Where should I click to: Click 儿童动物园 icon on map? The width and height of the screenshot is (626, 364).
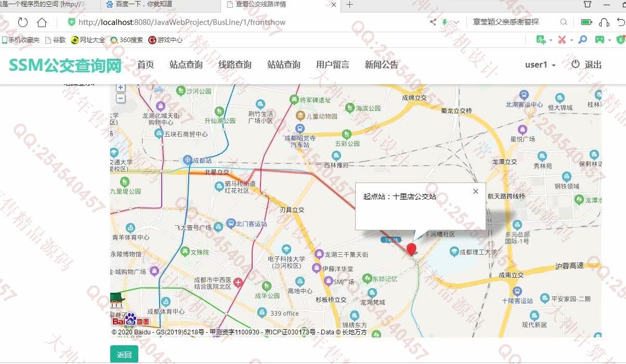tap(300, 115)
